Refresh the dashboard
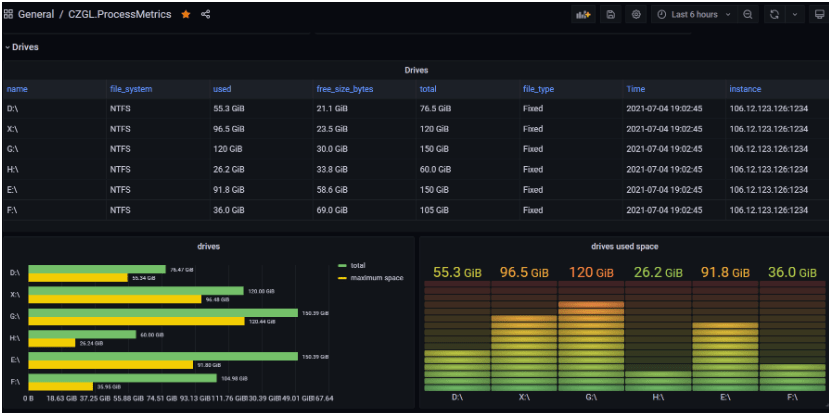The image size is (829, 413). pyautogui.click(x=775, y=15)
